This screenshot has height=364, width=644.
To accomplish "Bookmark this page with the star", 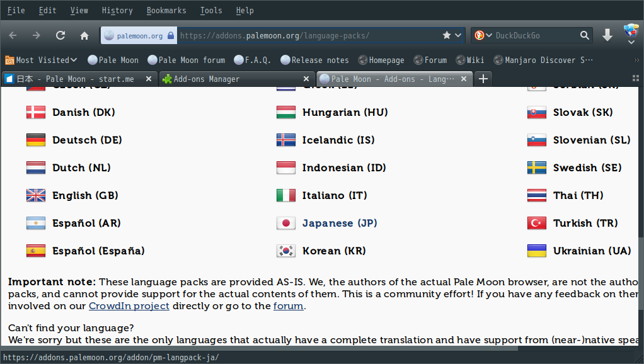I will [446, 35].
